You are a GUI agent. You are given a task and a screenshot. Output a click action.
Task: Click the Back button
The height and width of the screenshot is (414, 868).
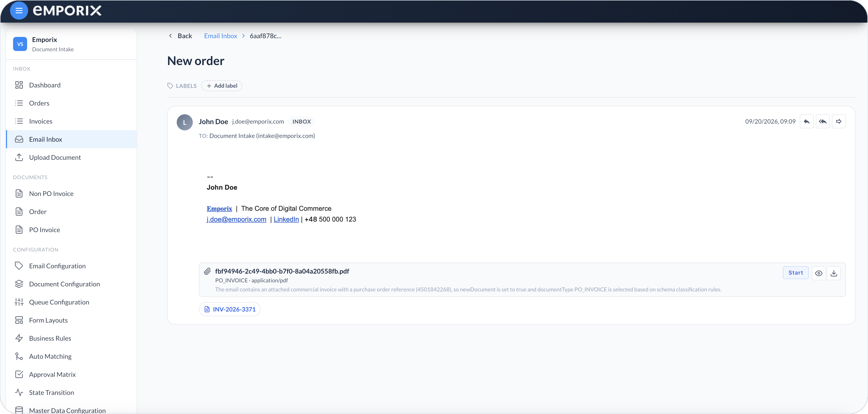tap(180, 36)
